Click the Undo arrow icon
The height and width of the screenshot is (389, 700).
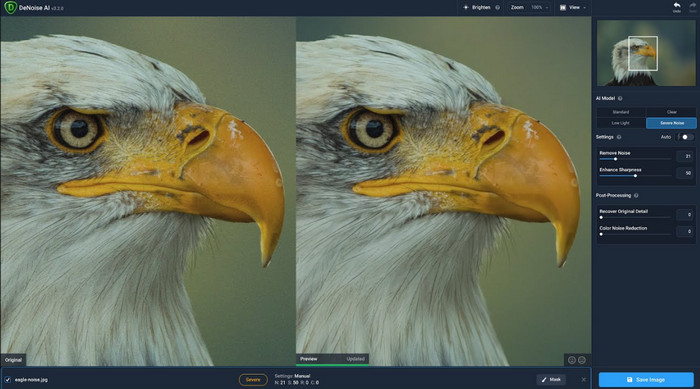[x=677, y=5]
